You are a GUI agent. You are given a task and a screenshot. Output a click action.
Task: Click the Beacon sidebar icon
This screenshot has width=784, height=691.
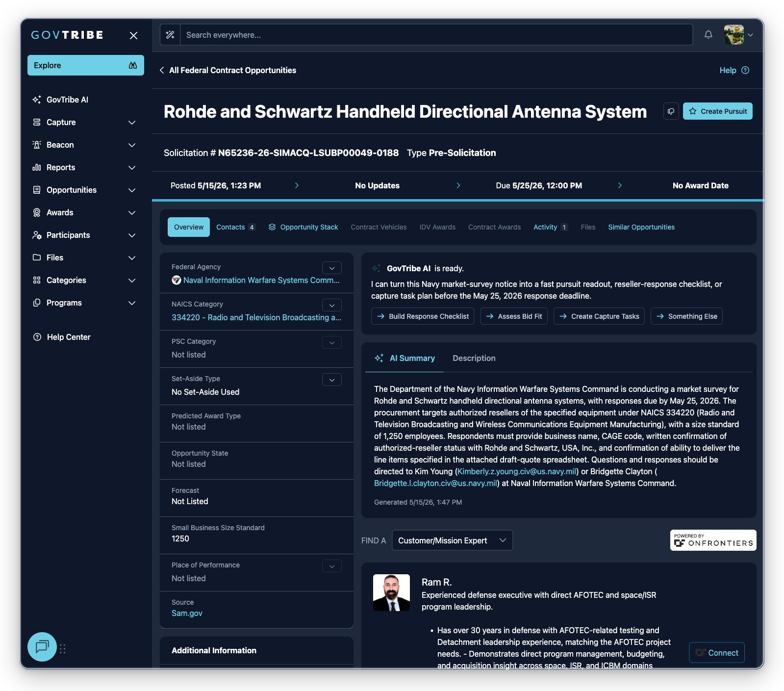pyautogui.click(x=37, y=145)
